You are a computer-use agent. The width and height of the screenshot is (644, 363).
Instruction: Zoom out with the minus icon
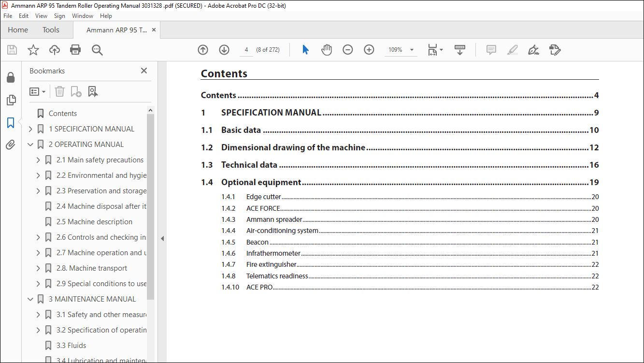(348, 50)
